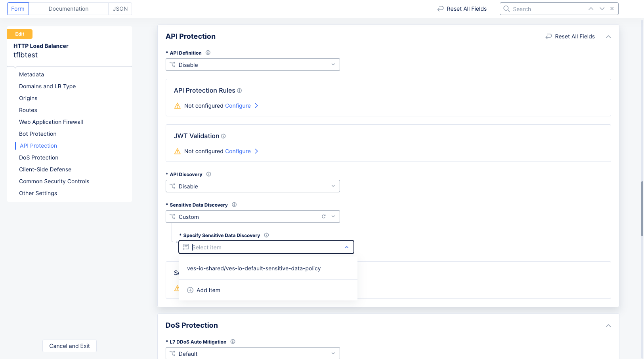Click the branch icon inside the API Discovery field
Image resolution: width=644 pixels, height=359 pixels.
tap(173, 186)
